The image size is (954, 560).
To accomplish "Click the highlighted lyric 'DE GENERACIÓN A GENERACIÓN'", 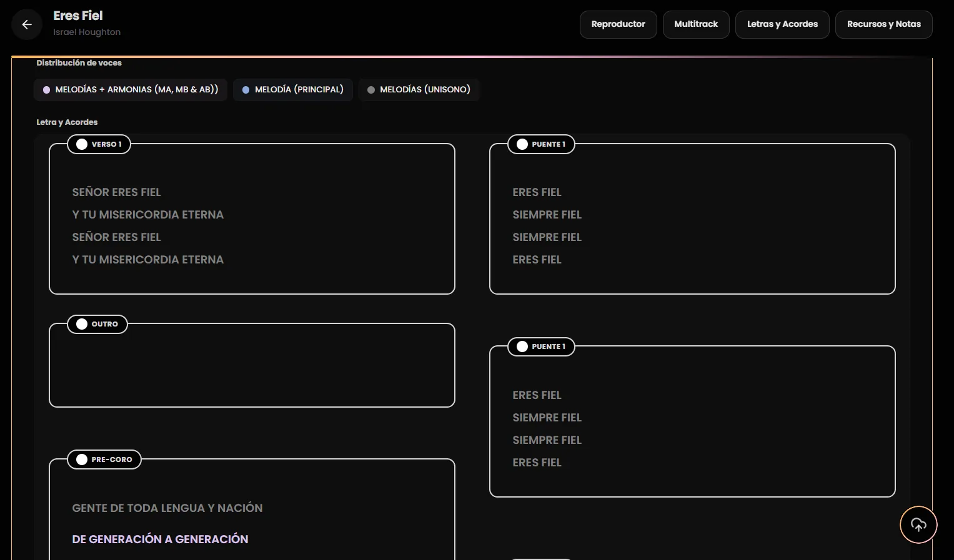I will coord(160,539).
